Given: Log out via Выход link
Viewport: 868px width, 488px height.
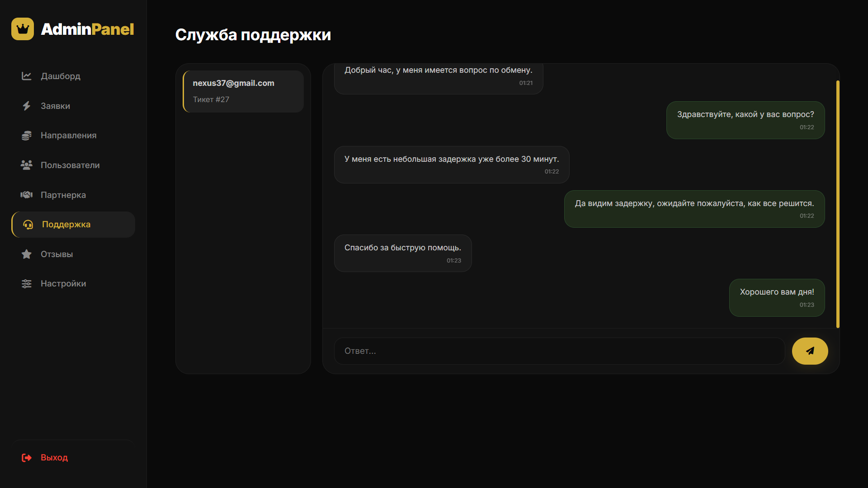Looking at the screenshot, I should [73, 458].
